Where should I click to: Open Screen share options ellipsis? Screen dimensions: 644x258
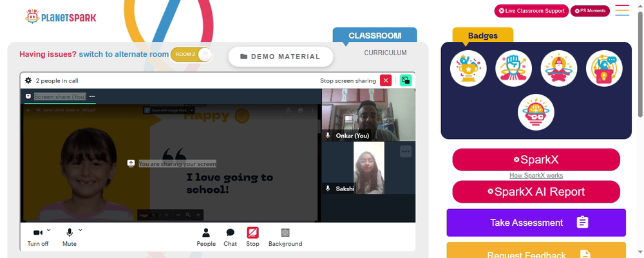(x=92, y=97)
